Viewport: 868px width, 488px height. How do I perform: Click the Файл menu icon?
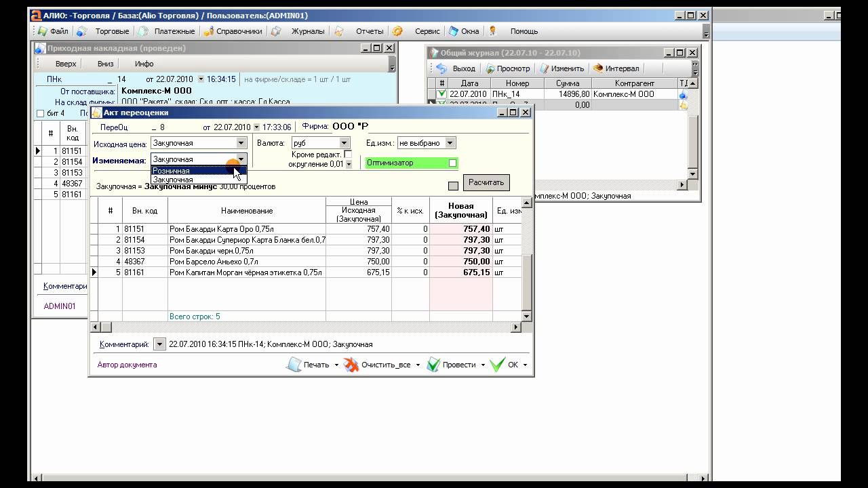(42, 31)
